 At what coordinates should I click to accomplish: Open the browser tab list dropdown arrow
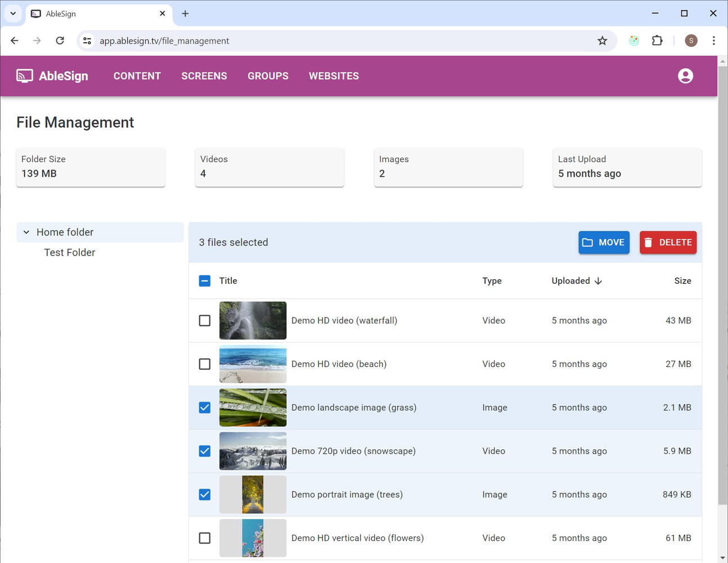pyautogui.click(x=12, y=14)
